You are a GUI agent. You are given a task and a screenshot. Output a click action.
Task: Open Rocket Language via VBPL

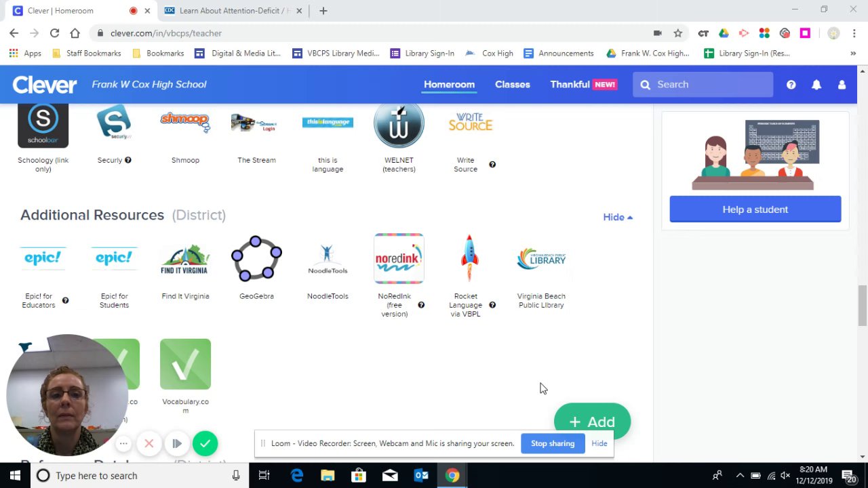[x=469, y=258]
